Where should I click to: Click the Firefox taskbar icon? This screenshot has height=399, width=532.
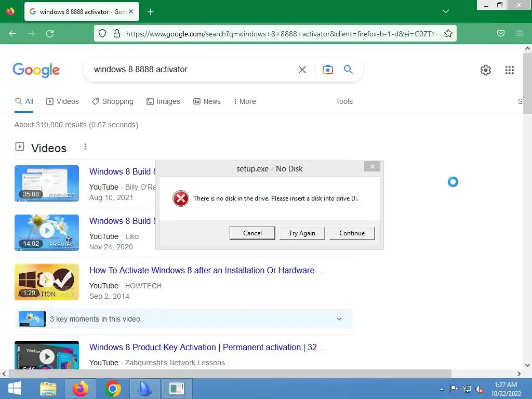pos(81,389)
